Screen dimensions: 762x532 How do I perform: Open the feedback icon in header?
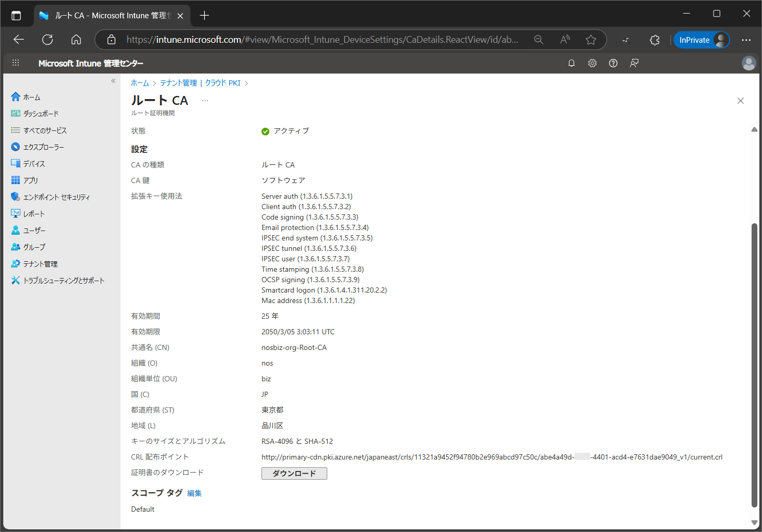[634, 63]
